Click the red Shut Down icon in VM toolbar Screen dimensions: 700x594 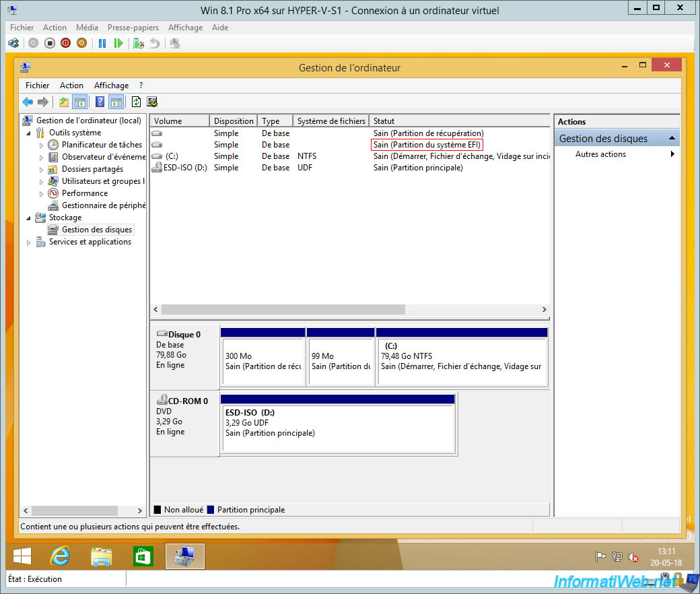[x=66, y=43]
